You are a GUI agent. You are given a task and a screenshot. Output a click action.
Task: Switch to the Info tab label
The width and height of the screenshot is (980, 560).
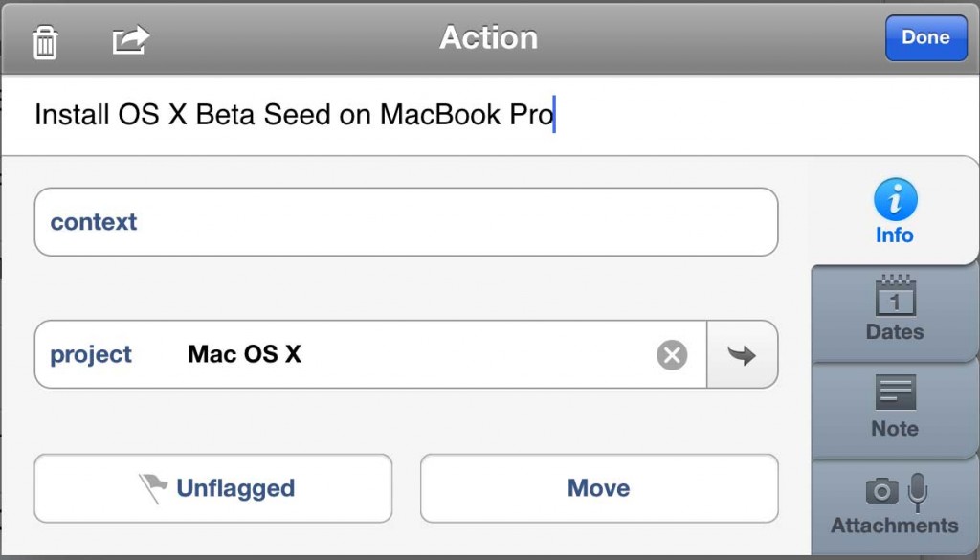pos(895,235)
